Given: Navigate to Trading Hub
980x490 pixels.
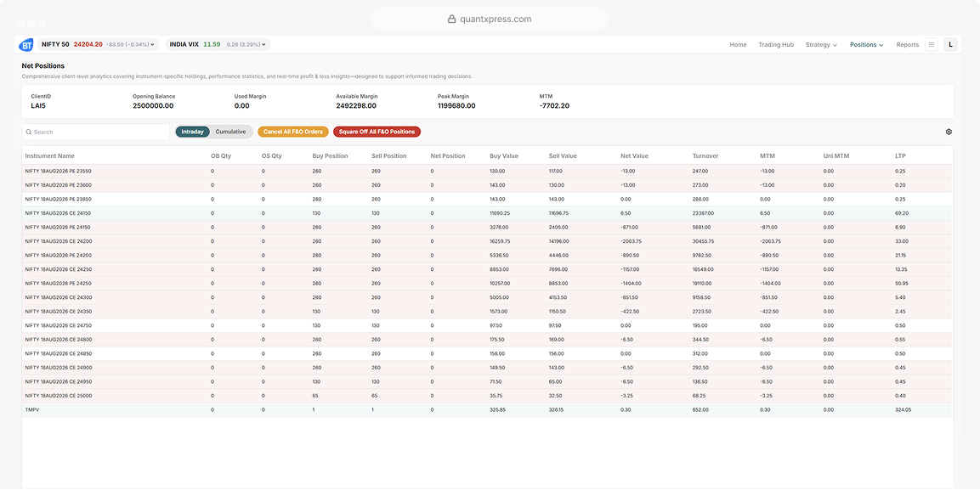Looking at the screenshot, I should point(776,45).
